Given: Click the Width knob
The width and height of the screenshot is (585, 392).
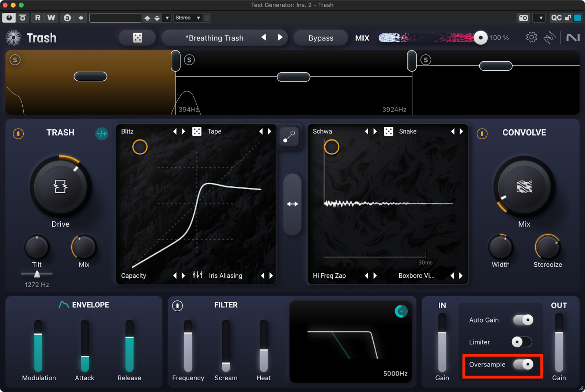Looking at the screenshot, I should click(501, 247).
